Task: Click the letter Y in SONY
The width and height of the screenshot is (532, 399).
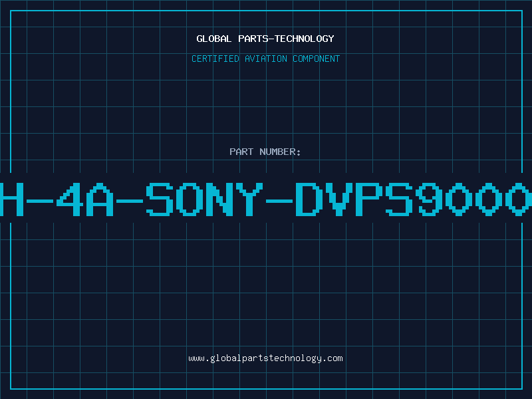Action: (249, 199)
